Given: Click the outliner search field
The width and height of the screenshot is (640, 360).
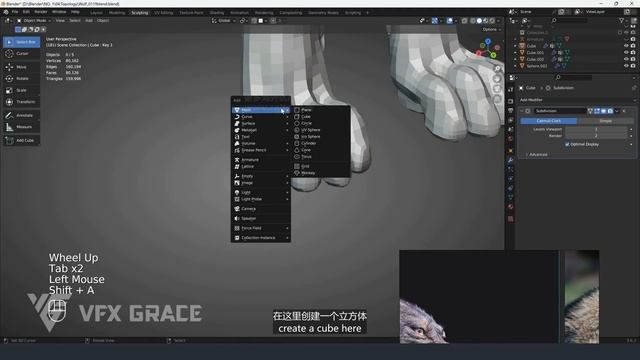Looking at the screenshot, I should [x=570, y=20].
